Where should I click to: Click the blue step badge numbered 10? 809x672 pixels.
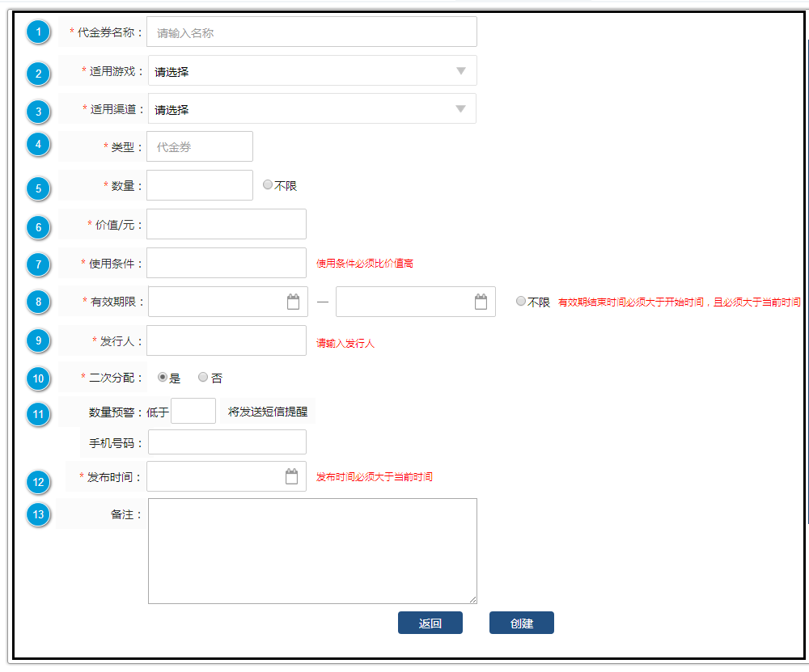click(37, 378)
